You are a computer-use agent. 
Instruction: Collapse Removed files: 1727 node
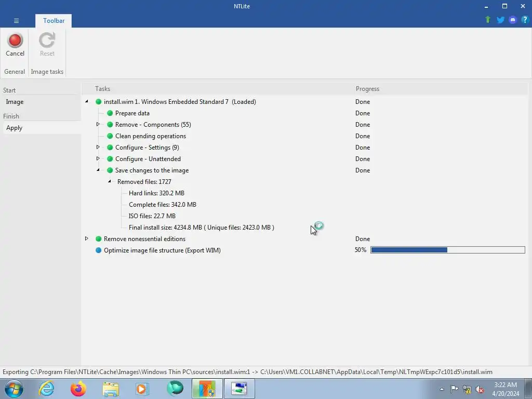[x=110, y=181]
